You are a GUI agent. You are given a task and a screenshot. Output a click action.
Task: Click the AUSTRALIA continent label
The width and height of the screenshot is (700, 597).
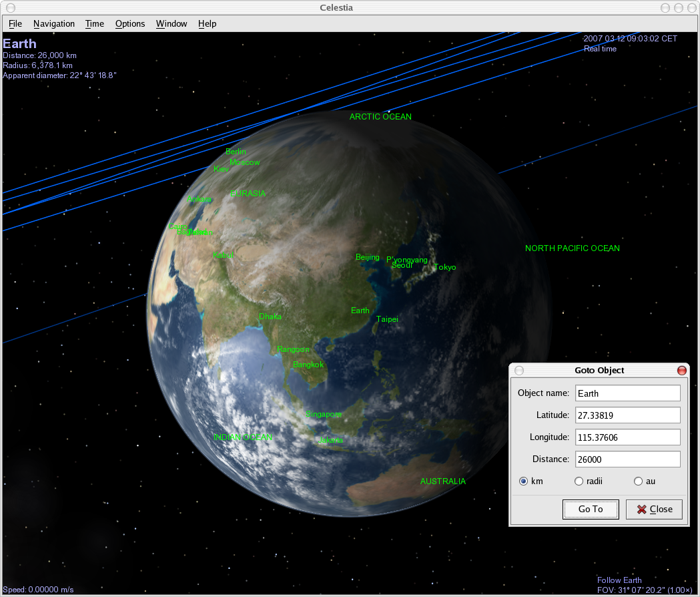pyautogui.click(x=443, y=481)
